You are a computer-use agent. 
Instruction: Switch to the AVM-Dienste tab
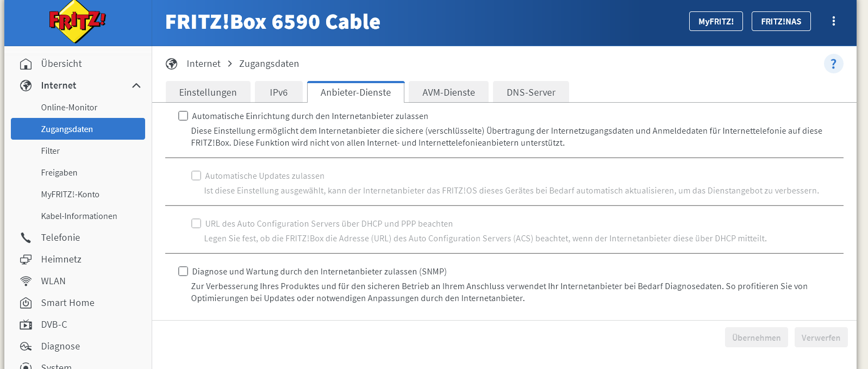448,92
